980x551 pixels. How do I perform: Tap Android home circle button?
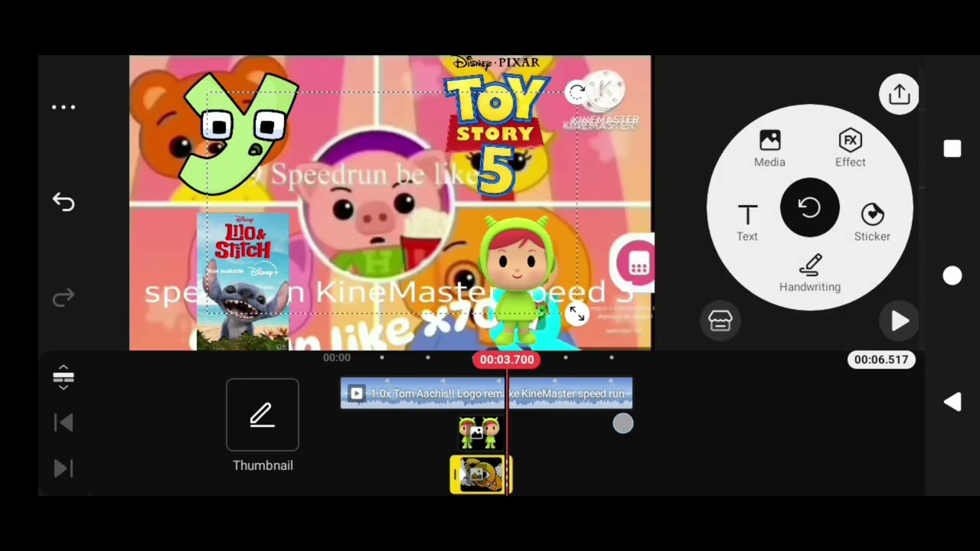[952, 276]
